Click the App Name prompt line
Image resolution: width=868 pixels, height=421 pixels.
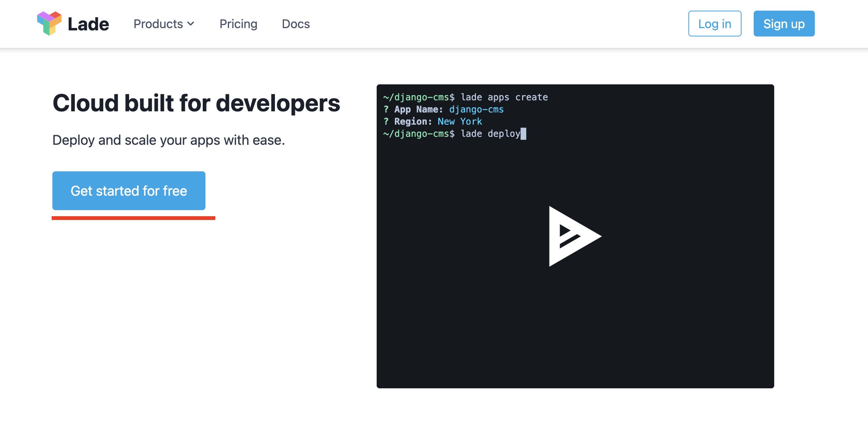coord(418,109)
